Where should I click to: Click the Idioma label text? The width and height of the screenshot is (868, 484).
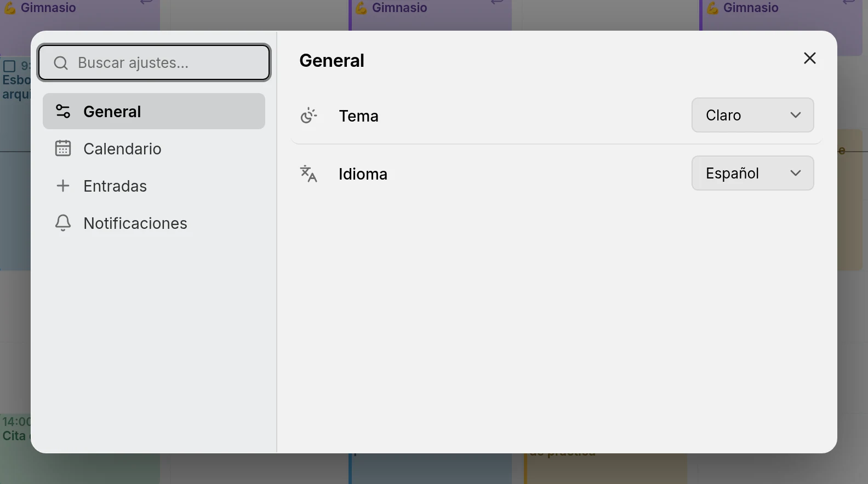click(363, 174)
